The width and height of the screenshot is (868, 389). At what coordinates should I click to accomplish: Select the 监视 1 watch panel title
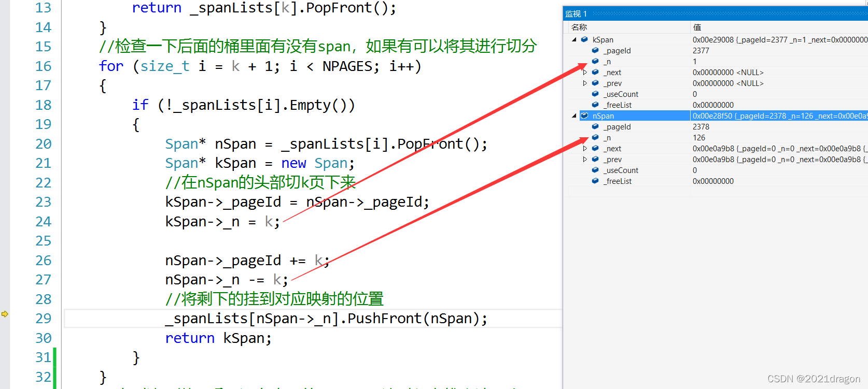click(x=576, y=13)
